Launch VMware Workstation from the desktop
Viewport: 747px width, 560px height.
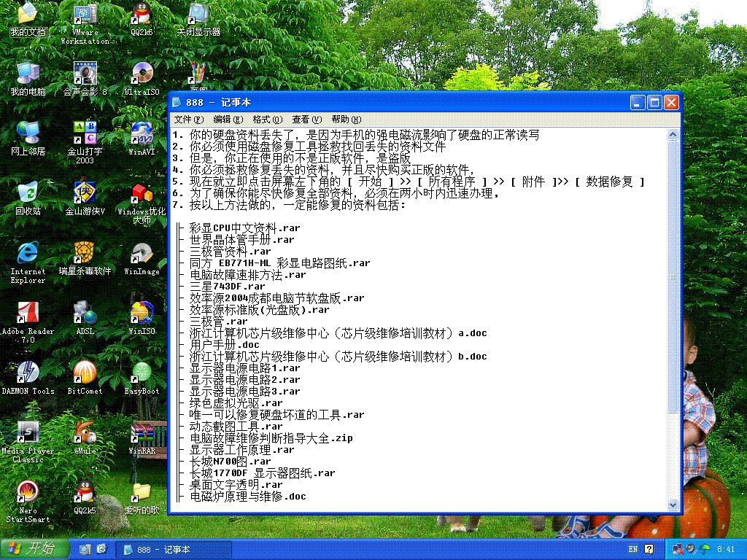(x=85, y=23)
